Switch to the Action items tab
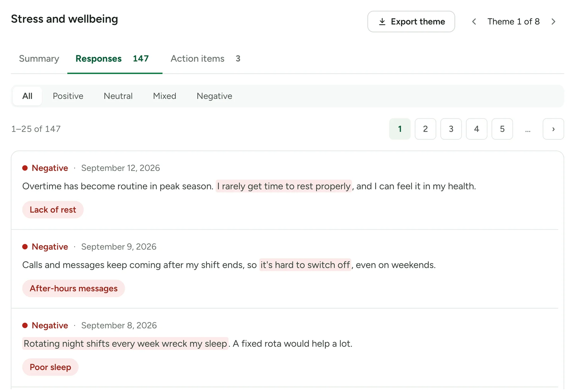575x392 pixels. (x=205, y=59)
